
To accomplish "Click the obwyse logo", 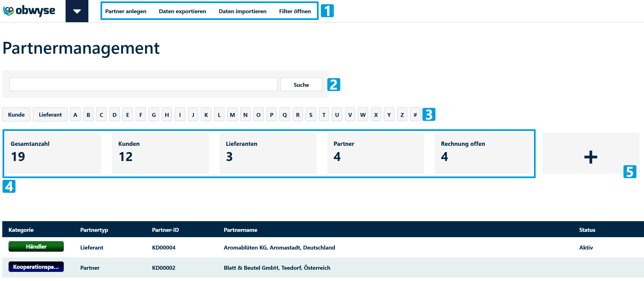I will tap(29, 11).
